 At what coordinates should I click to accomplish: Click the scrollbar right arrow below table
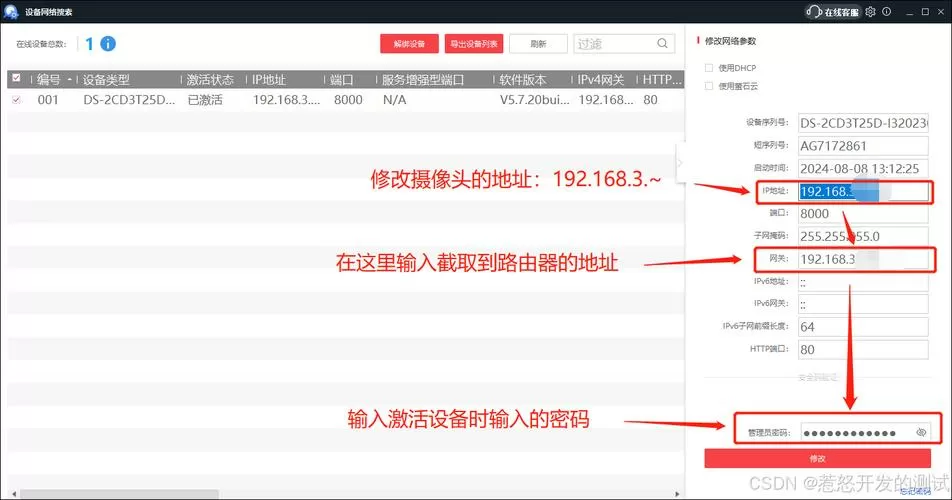tap(678, 494)
